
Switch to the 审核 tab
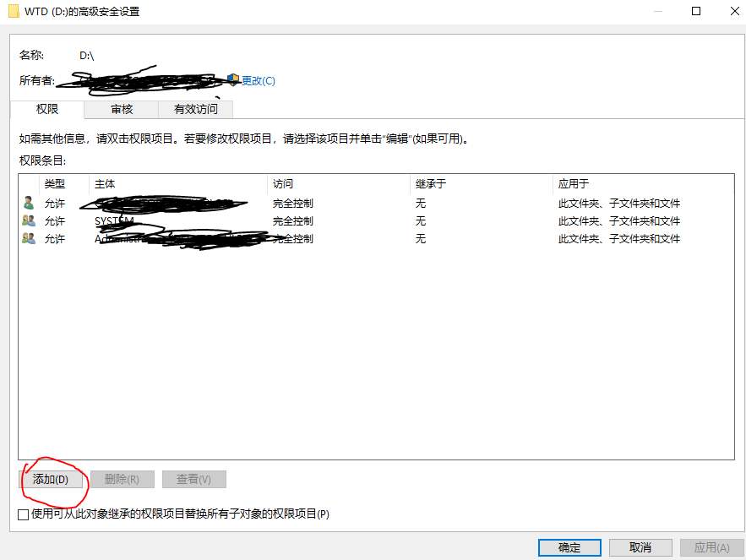(122, 110)
